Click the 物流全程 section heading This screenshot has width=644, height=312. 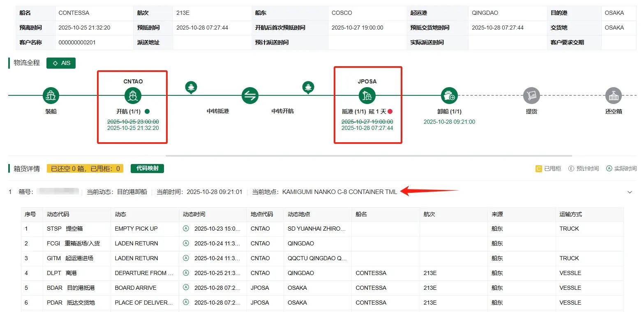click(x=27, y=63)
